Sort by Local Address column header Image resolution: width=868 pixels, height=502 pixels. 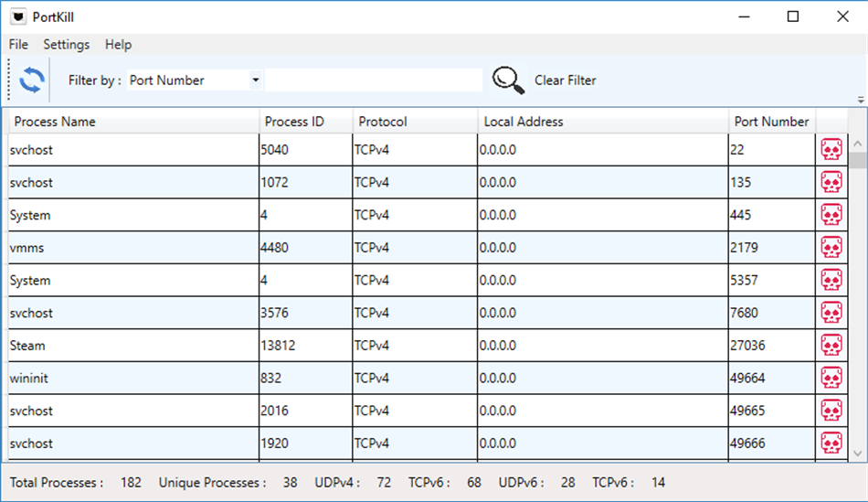(x=603, y=122)
